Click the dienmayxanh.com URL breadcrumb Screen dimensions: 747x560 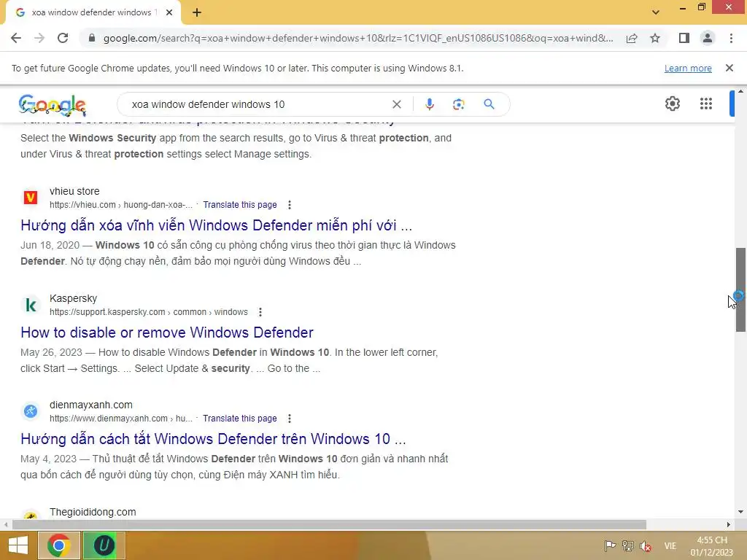coord(120,419)
